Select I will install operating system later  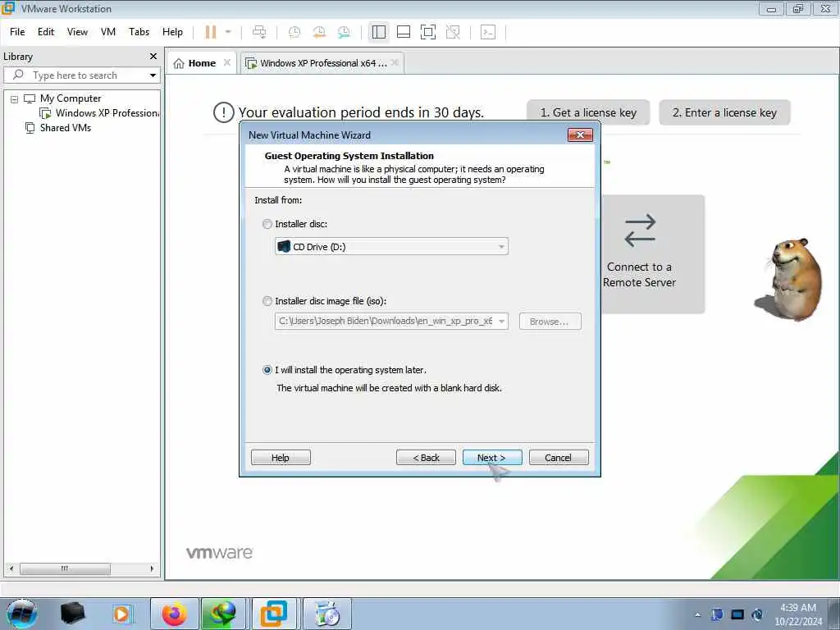point(267,370)
